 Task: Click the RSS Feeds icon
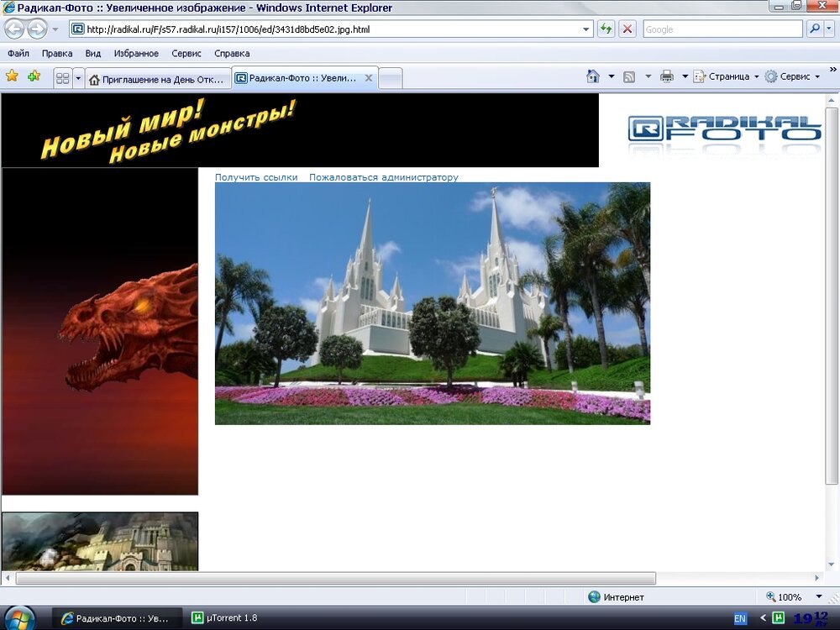tap(631, 76)
